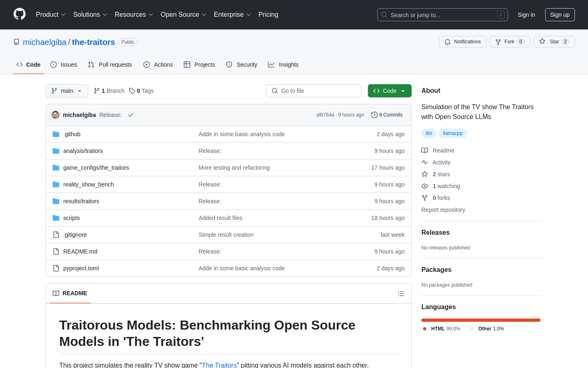Image resolution: width=588 pixels, height=368 pixels.
Task: View the 0 Tags list
Action: coord(141,91)
